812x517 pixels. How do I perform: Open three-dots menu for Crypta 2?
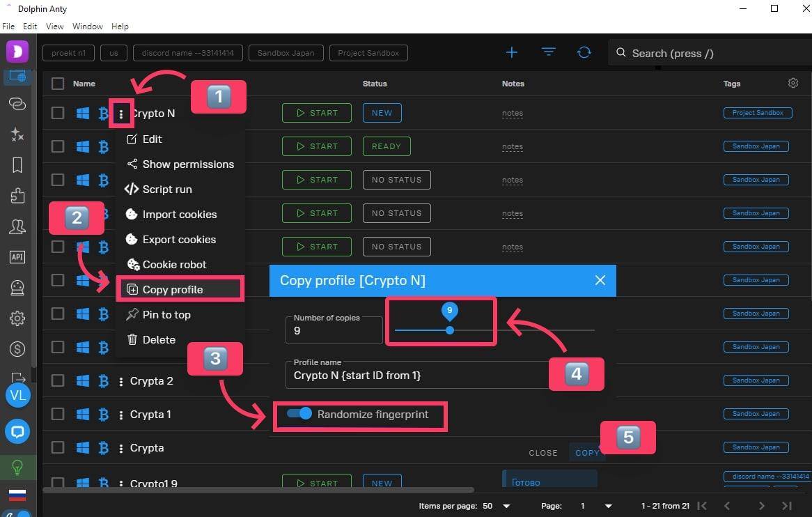(x=120, y=381)
